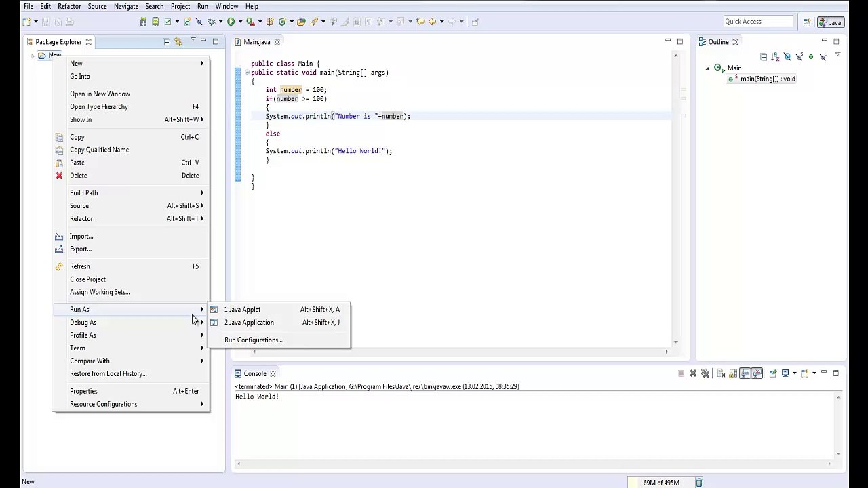Click Open Console icon in Console toolbar
Screen dimensions: 868x488
805,373
